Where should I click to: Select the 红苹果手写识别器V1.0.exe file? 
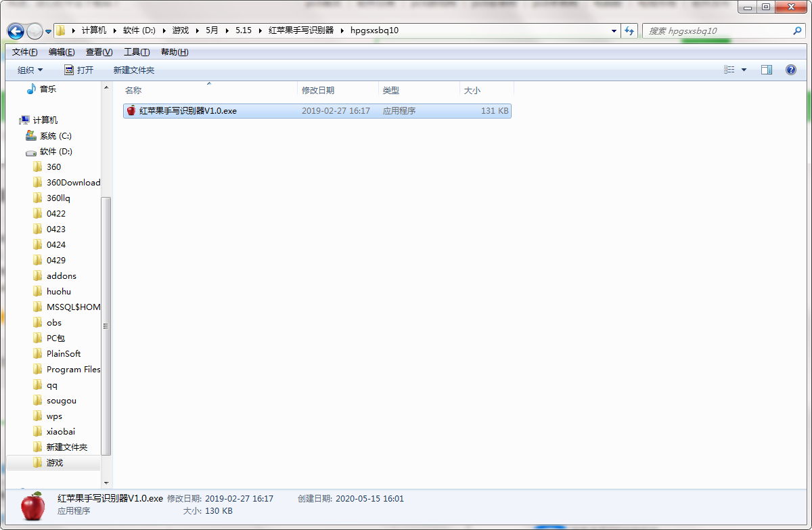click(317, 110)
